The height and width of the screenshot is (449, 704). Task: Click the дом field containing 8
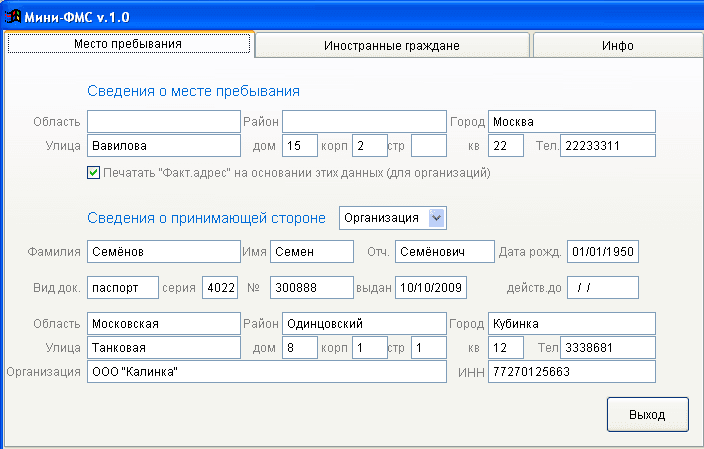point(299,348)
